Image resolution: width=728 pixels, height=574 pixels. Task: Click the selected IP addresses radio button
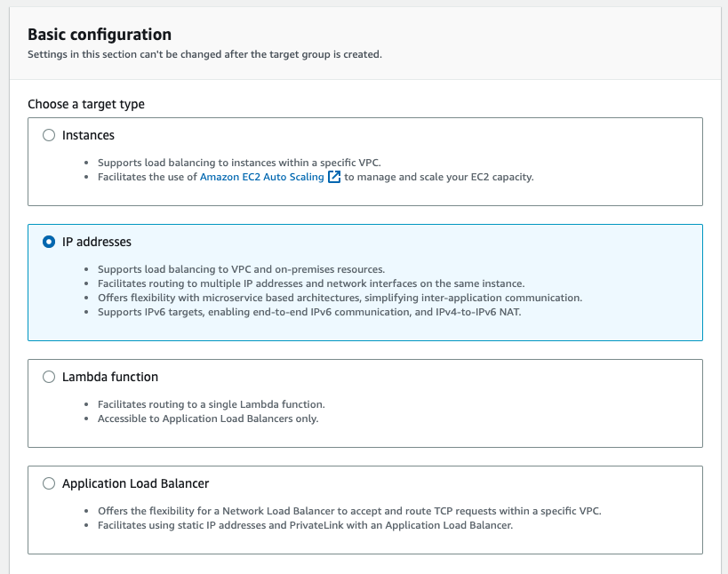click(49, 242)
